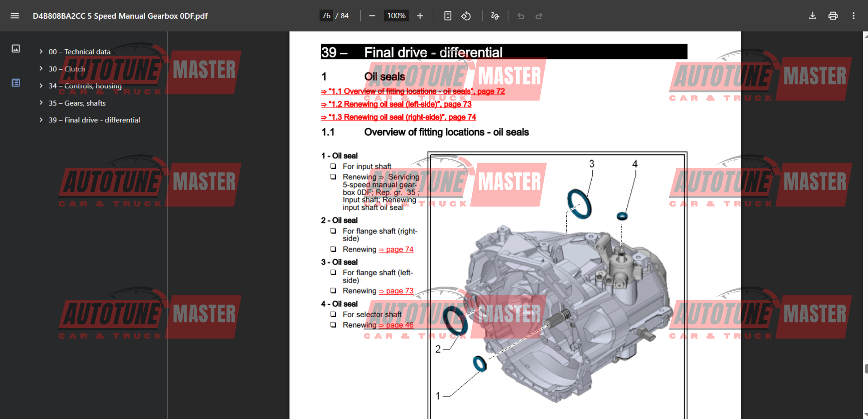
Task: Activate the draw annotation tool
Action: (495, 16)
